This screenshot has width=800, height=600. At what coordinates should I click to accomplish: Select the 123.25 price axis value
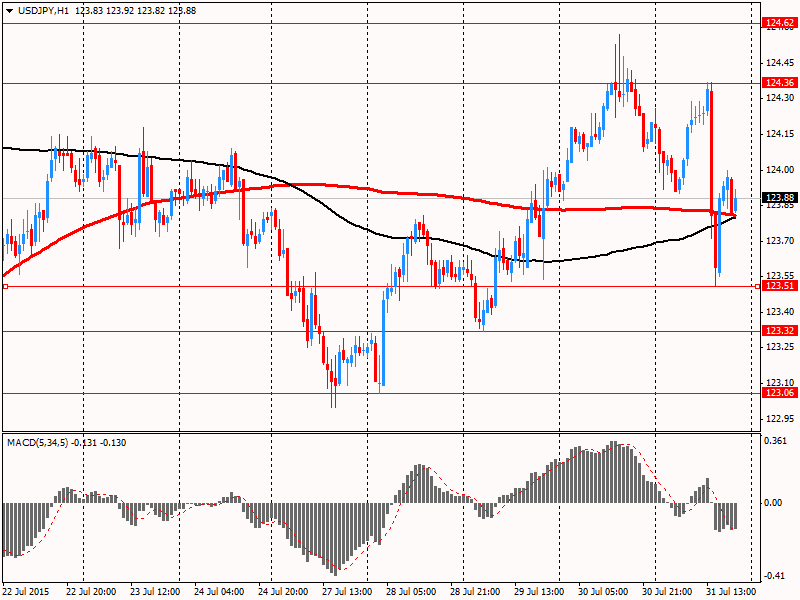[x=780, y=346]
